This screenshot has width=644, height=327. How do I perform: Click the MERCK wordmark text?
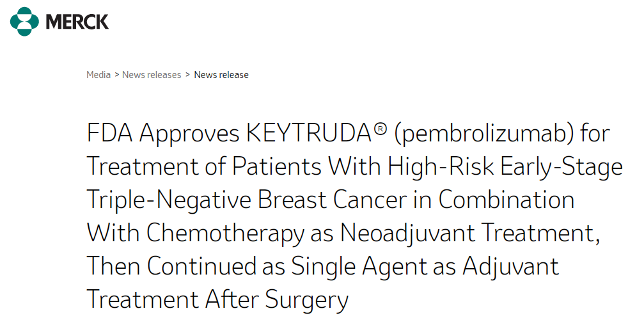pyautogui.click(x=77, y=22)
